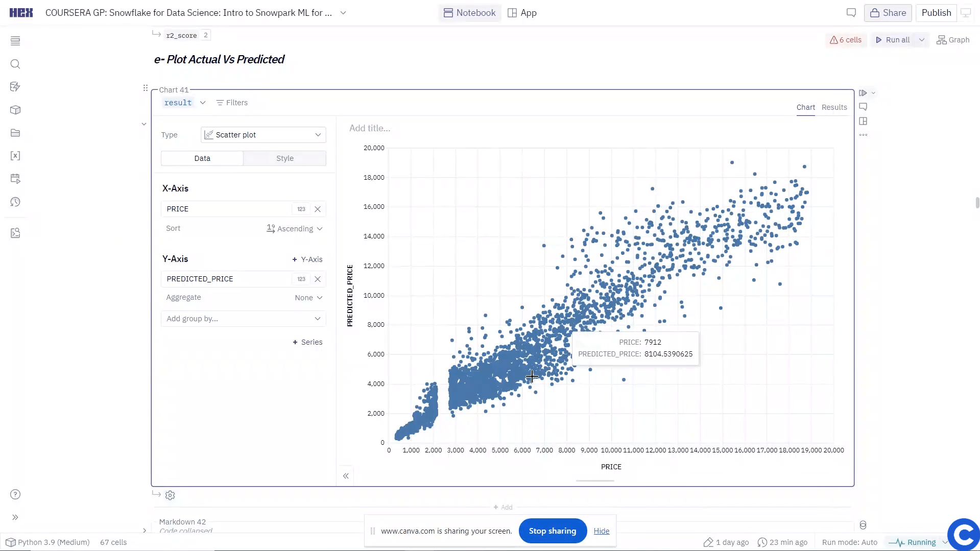Open the search panel in the left sidebar

(x=15, y=64)
